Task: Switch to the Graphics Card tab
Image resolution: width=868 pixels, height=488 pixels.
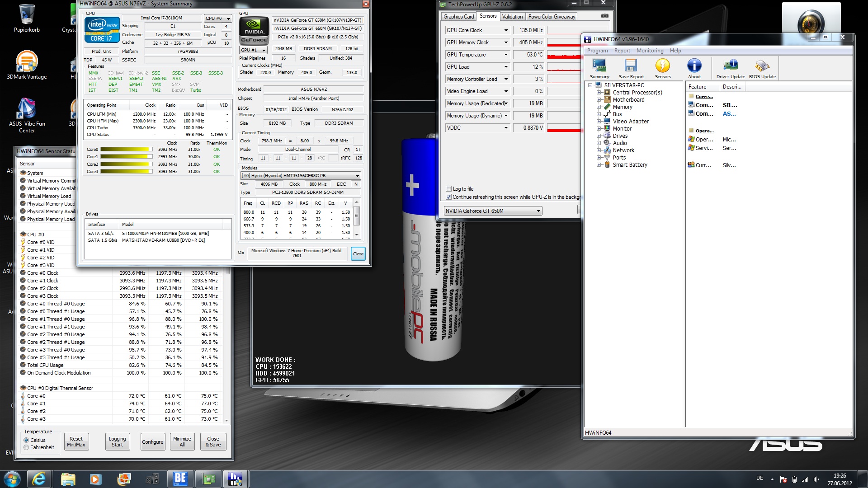Action: pos(458,17)
